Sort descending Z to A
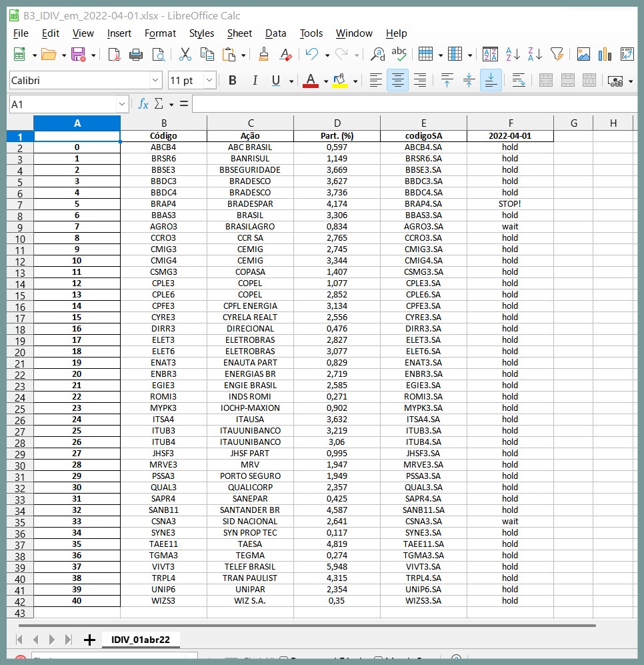This screenshot has height=665, width=644. pos(535,54)
